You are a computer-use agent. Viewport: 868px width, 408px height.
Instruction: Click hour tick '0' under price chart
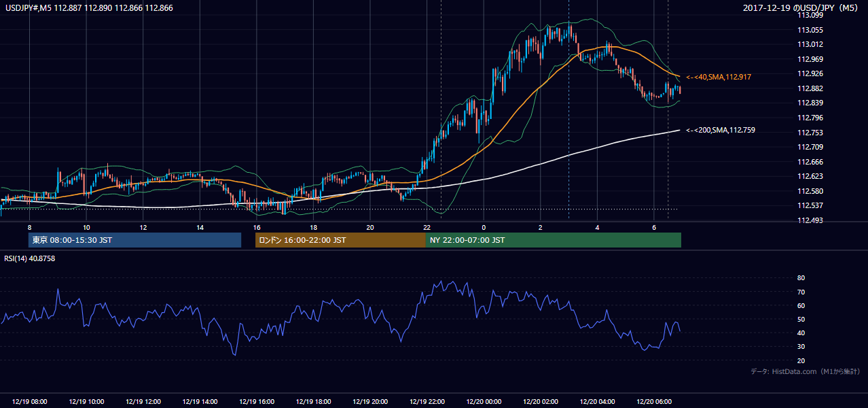[x=483, y=227]
